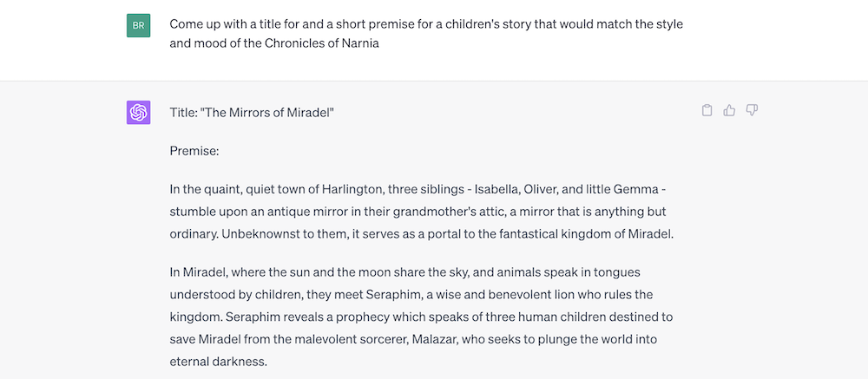The image size is (868, 379).
Task: Click the purple ChatGPT logo avatar
Action: [x=138, y=113]
